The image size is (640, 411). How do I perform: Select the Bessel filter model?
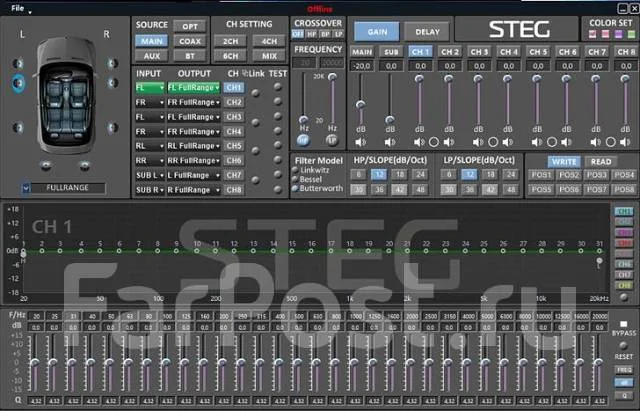coord(295,180)
